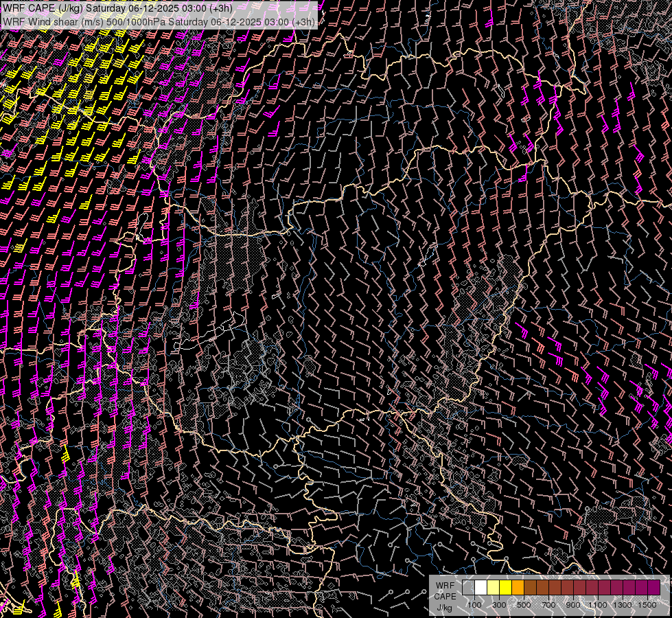Screen dimensions: 672x618
Task: Click the legend's 'WRF CAPE J/kg' label
Action: tap(444, 596)
